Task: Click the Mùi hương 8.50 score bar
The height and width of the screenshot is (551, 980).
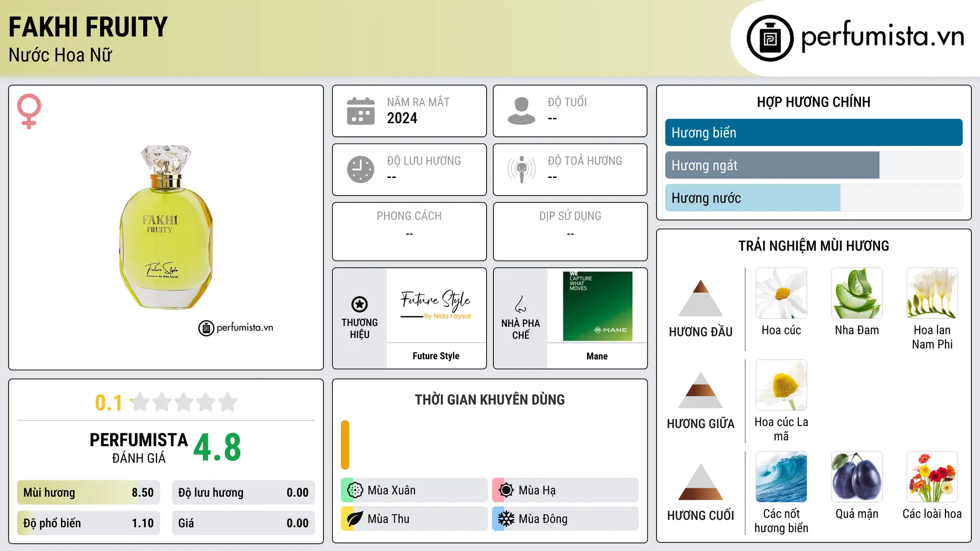Action: point(89,493)
